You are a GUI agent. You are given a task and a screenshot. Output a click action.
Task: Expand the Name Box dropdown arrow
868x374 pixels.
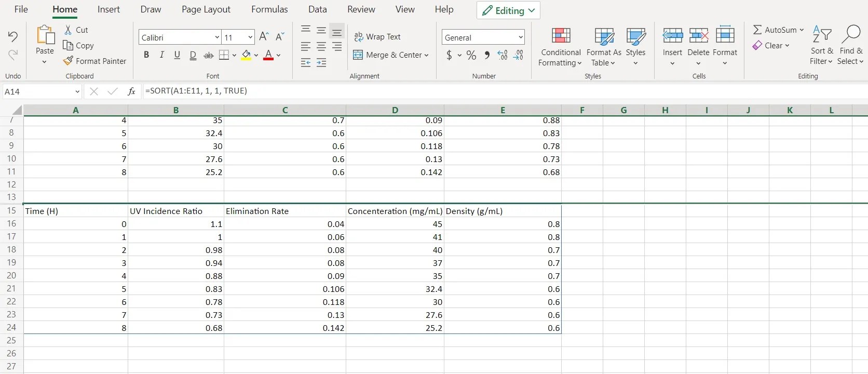77,92
